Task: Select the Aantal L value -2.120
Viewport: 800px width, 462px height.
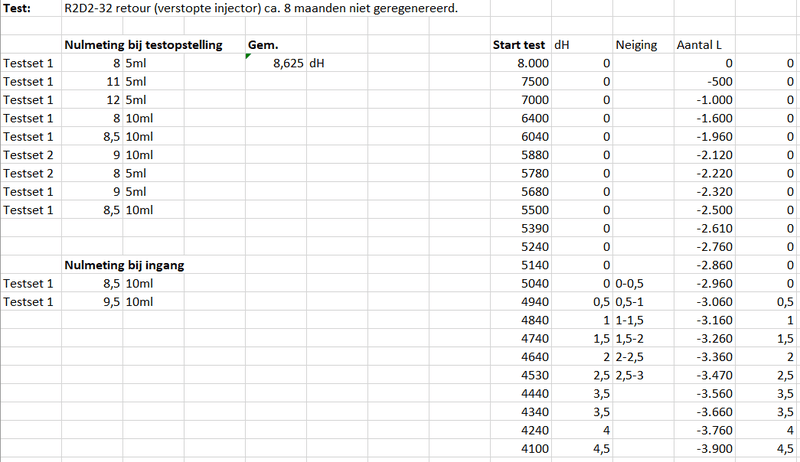Action: [x=714, y=155]
